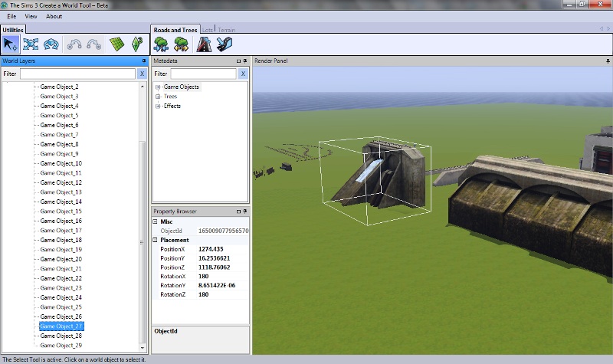The width and height of the screenshot is (613, 364).
Task: Pin the Property Browser panel
Action: [x=245, y=212]
